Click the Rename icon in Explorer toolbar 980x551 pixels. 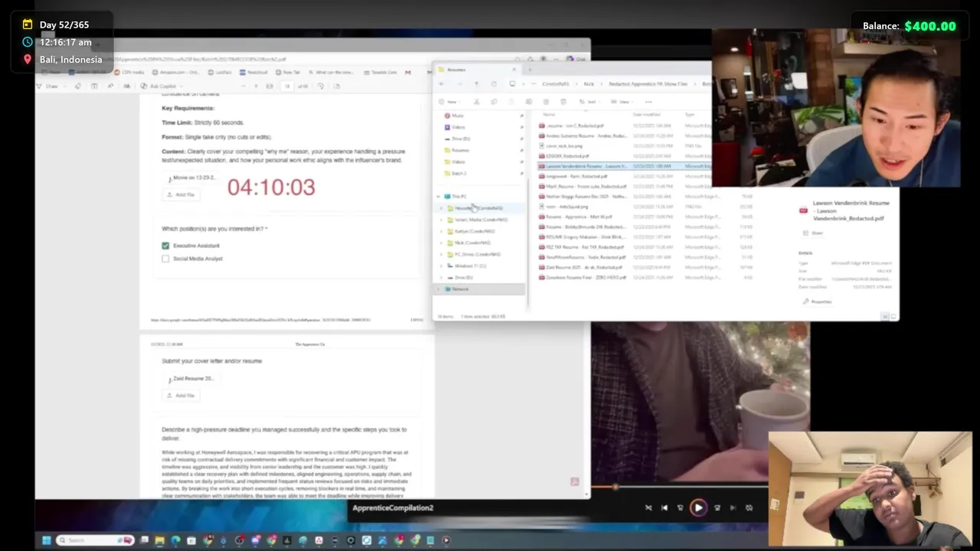coord(528,102)
